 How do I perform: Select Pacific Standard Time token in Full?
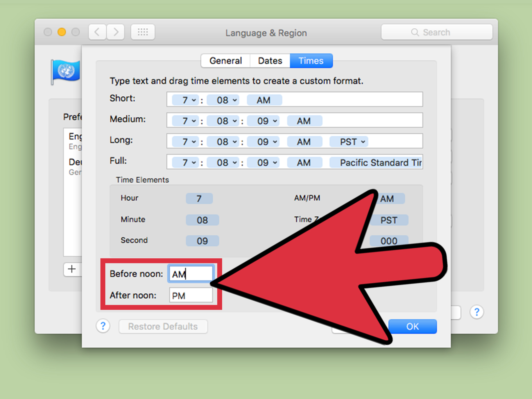[376, 162]
